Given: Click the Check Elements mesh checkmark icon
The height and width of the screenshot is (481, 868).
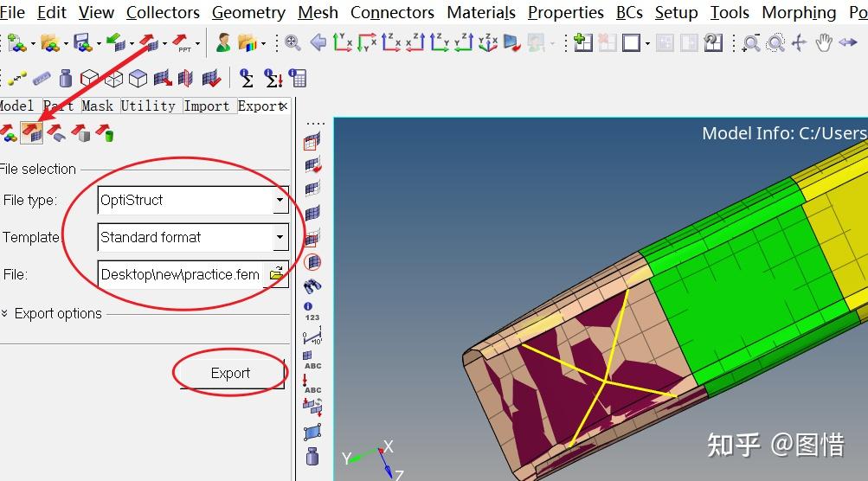Looking at the screenshot, I should click(211, 79).
